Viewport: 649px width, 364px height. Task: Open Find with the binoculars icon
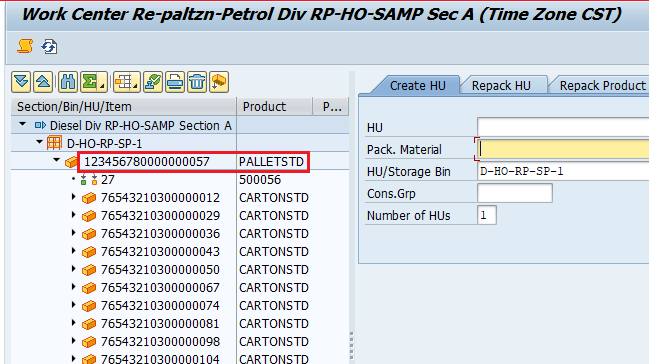pyautogui.click(x=68, y=82)
